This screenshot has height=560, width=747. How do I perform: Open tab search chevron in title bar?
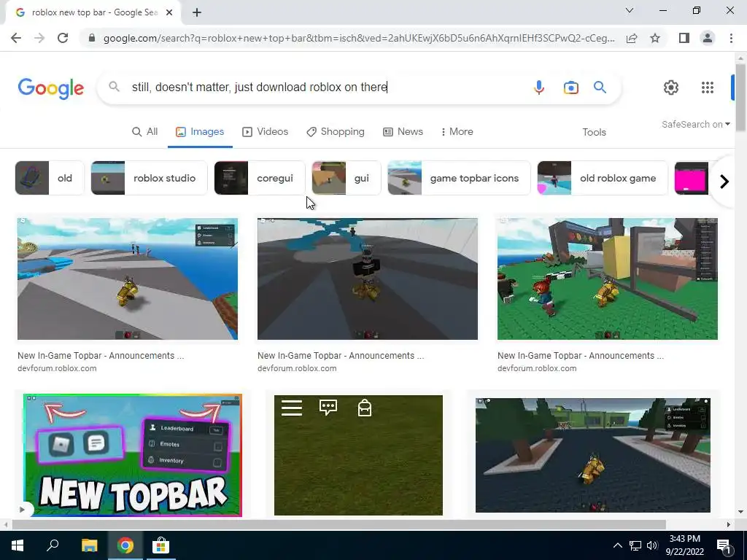[x=630, y=10]
